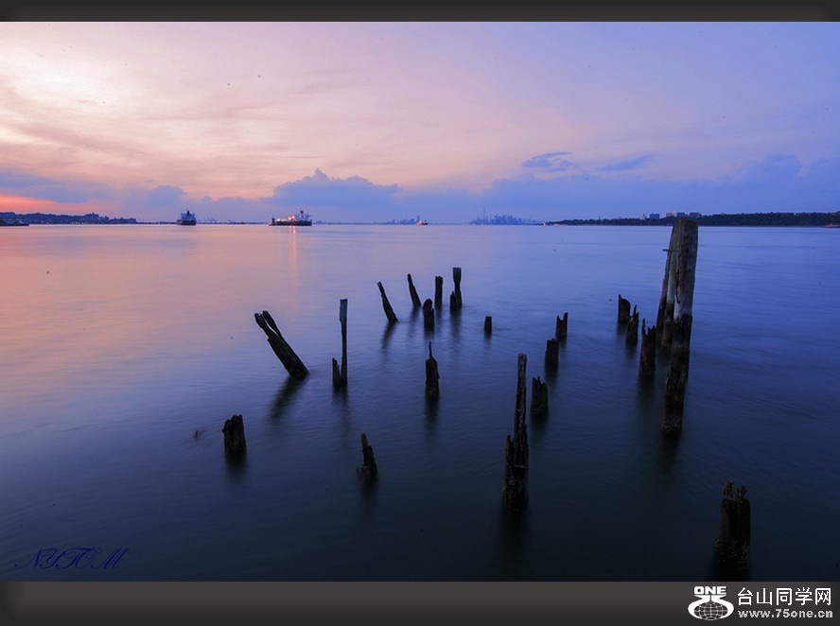Click the empty gray bottom border bar
This screenshot has width=840, height=626.
pyautogui.click(x=331, y=603)
